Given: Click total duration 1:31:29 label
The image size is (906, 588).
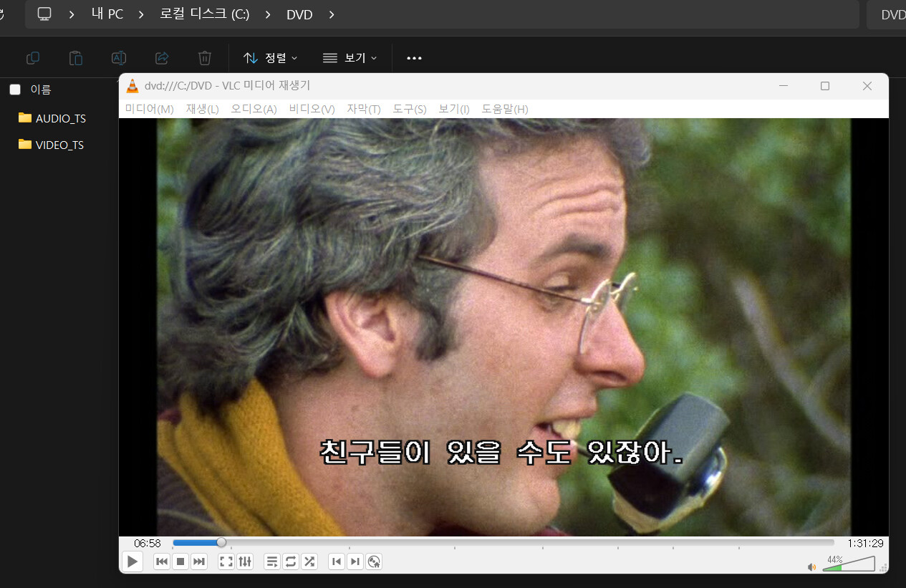Looking at the screenshot, I should pyautogui.click(x=864, y=543).
